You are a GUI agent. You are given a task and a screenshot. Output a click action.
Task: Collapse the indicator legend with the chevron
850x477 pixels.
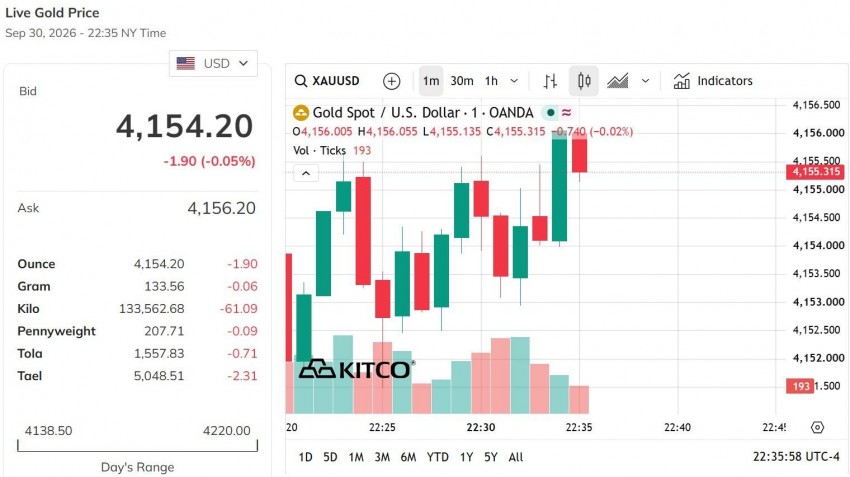tap(306, 173)
